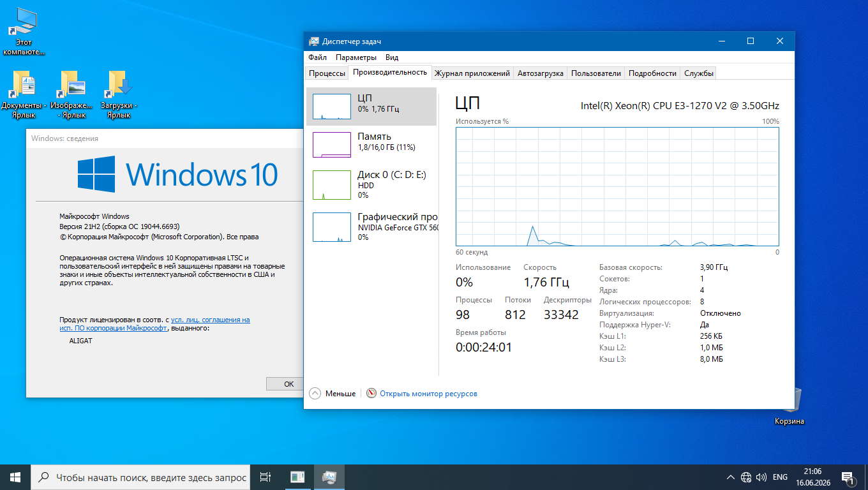Collapse Task Manager with the Меньше chevron
Image resolution: width=868 pixels, height=490 pixels.
pos(315,393)
